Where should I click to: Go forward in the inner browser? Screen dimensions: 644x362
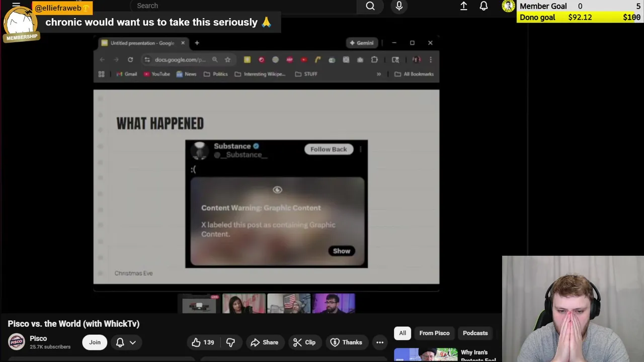tap(116, 60)
